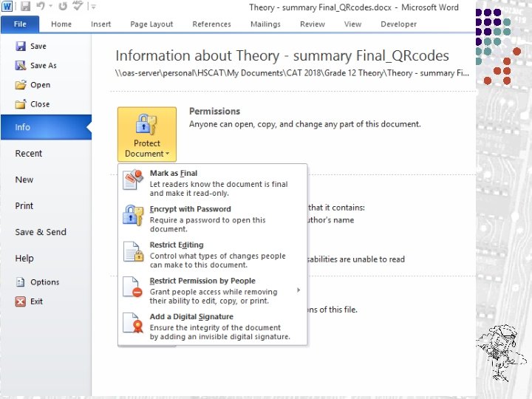The height and width of the screenshot is (399, 532).
Task: Open the Page Layout tab
Action: [x=151, y=24]
